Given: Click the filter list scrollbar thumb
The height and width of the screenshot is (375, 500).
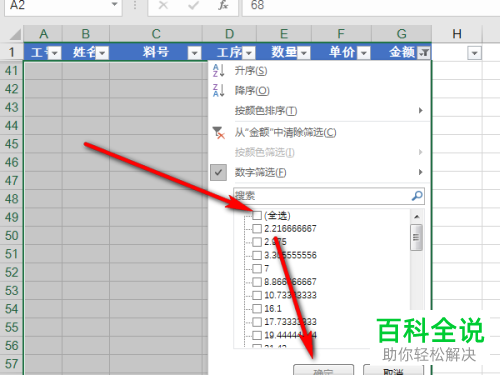Looking at the screenshot, I should 416,237.
